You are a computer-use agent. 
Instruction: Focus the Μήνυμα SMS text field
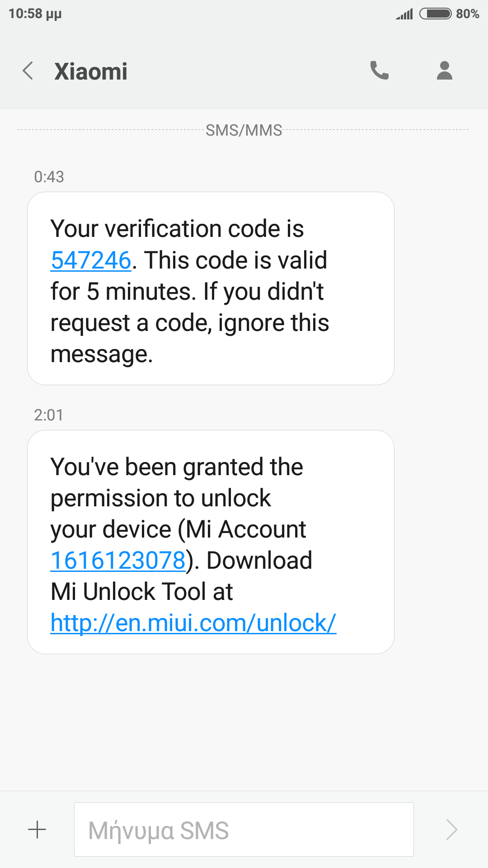[x=244, y=830]
